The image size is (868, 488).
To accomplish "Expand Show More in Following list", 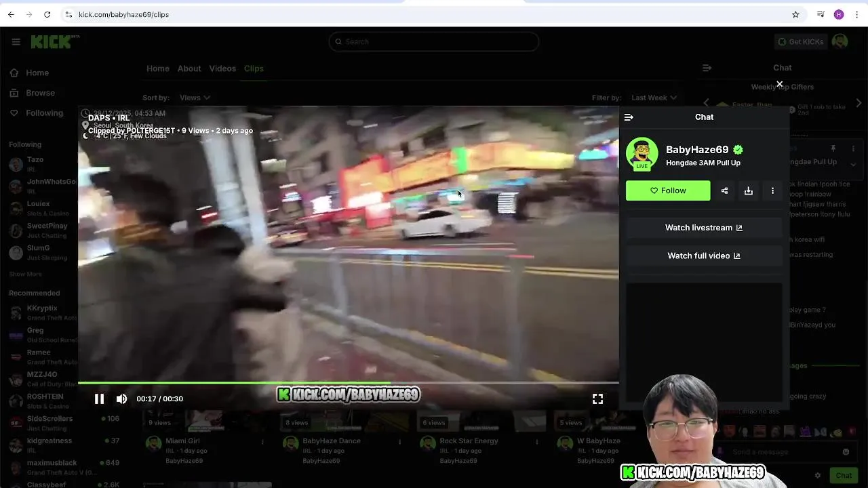I will [25, 274].
